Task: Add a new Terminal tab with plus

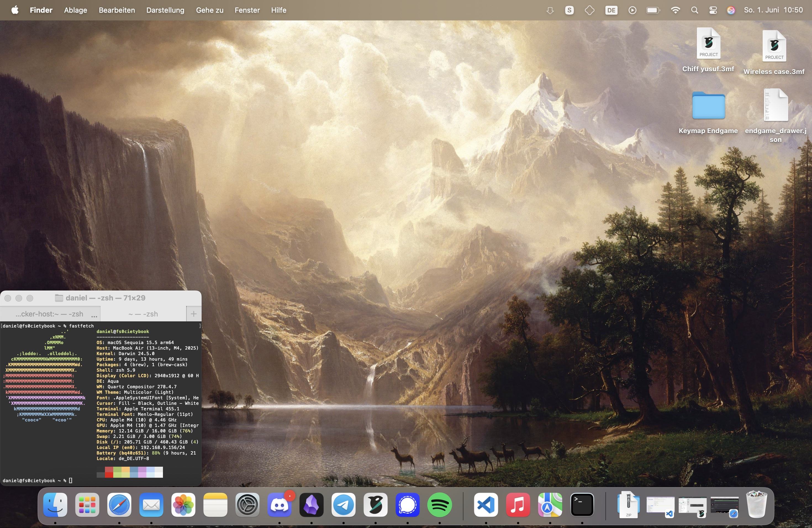Action: point(194,314)
